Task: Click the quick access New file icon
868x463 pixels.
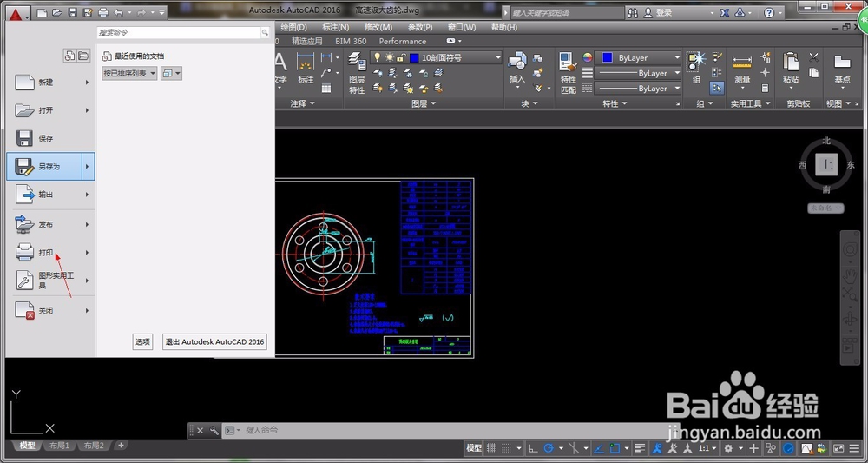Action: click(42, 12)
